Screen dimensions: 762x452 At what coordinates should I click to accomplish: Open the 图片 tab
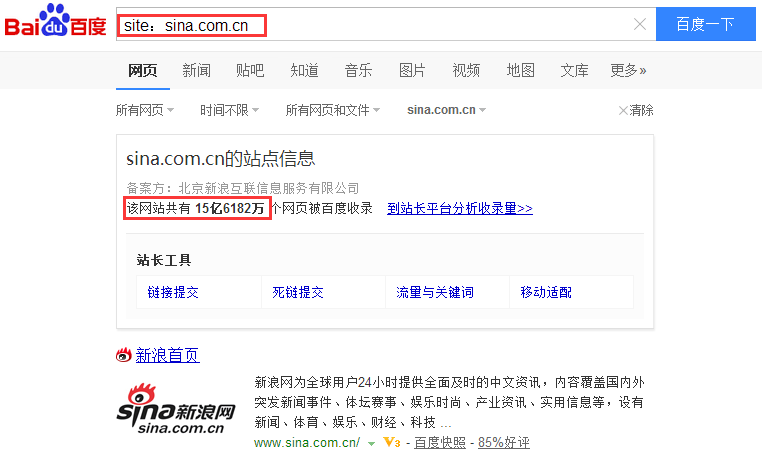coord(412,70)
